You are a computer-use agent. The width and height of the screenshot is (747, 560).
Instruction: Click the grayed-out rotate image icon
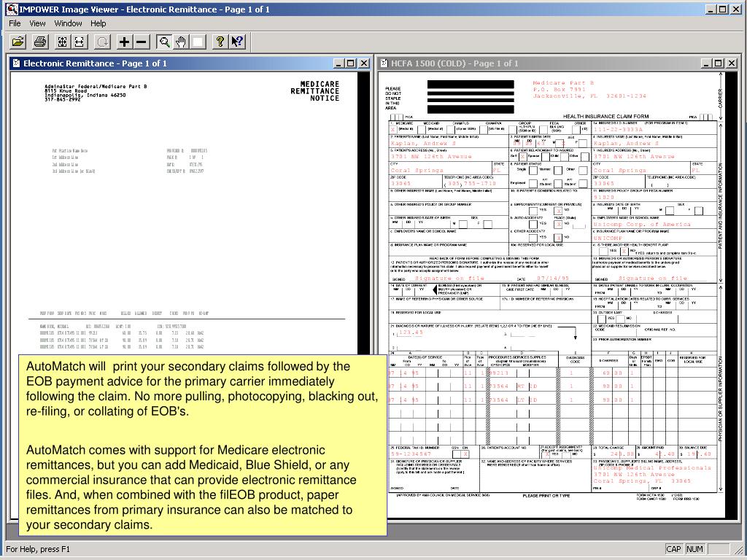(x=102, y=42)
